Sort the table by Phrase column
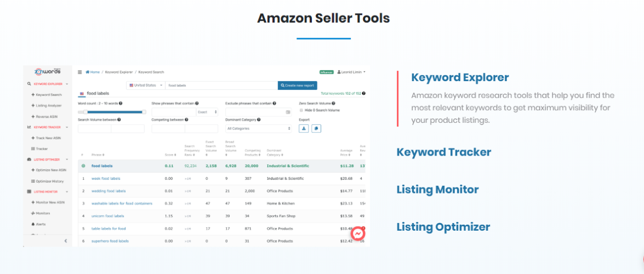This screenshot has height=274, width=644. click(98, 155)
